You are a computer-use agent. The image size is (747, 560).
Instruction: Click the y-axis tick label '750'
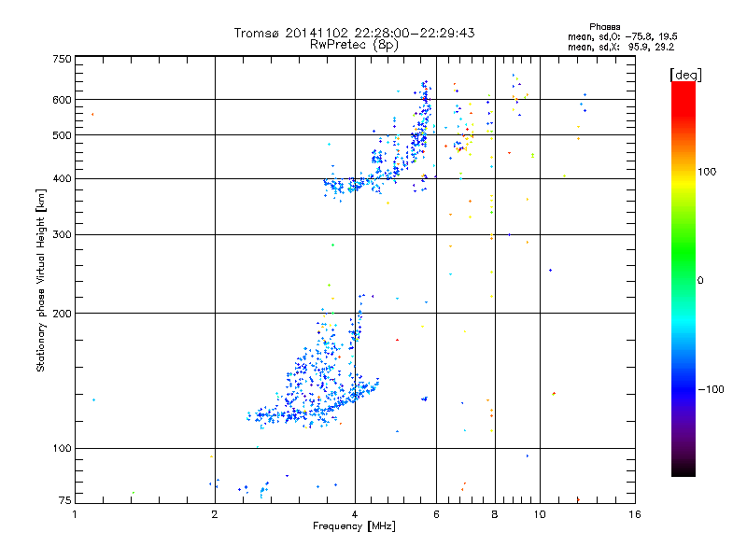click(x=62, y=59)
